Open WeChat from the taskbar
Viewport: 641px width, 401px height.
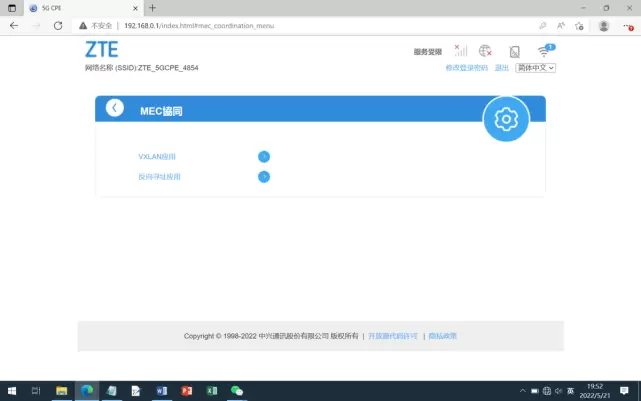(x=237, y=391)
